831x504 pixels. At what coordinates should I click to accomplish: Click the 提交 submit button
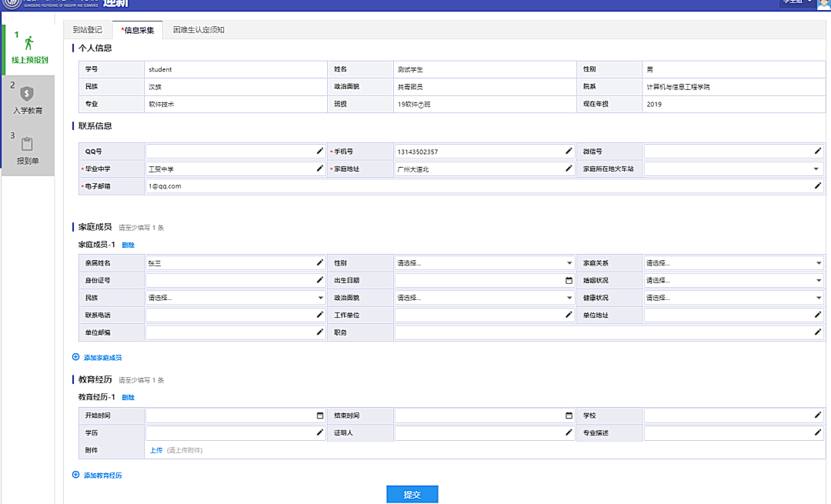[x=412, y=494]
